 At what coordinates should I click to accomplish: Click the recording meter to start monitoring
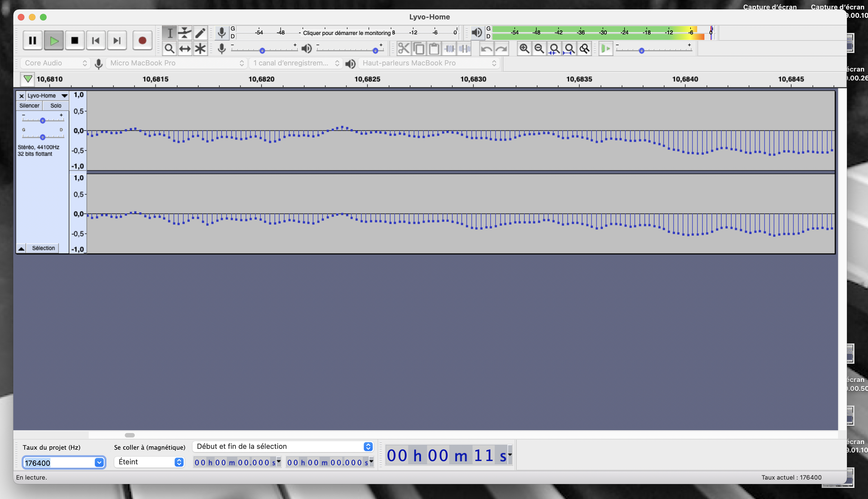tap(347, 33)
